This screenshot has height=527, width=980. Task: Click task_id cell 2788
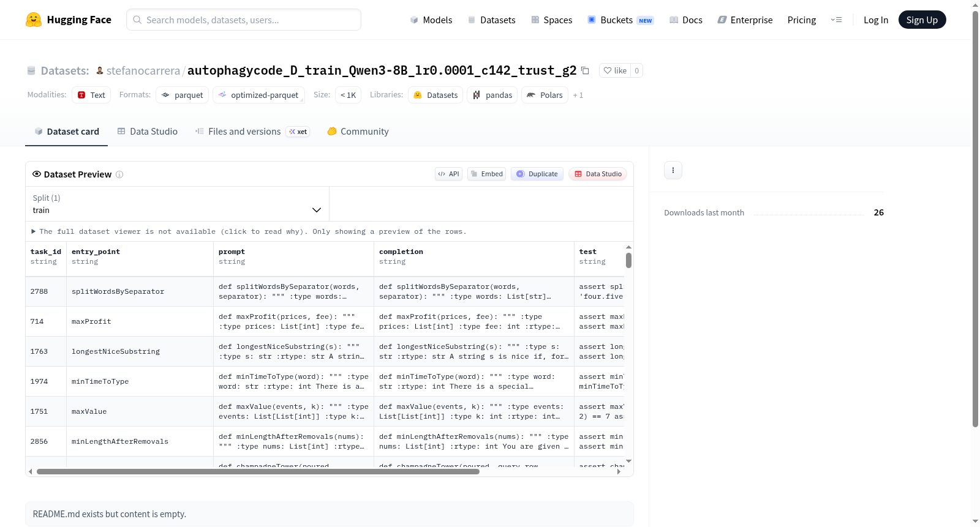click(46, 291)
